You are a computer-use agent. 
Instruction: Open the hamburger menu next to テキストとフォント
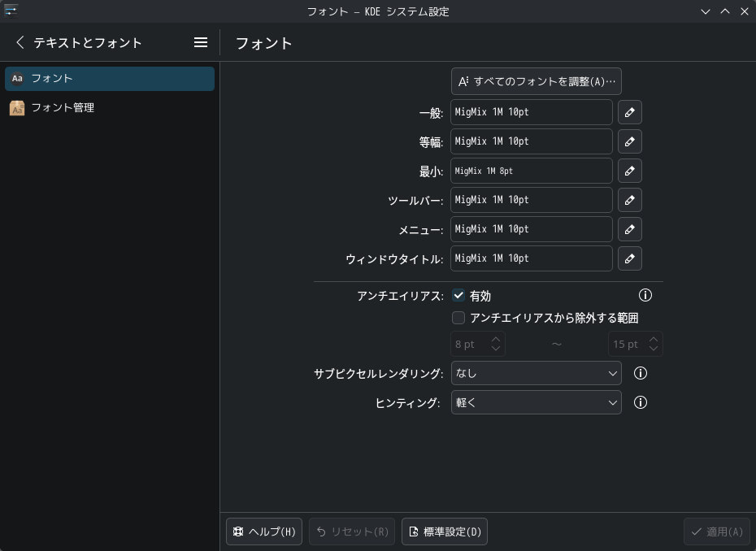[201, 42]
